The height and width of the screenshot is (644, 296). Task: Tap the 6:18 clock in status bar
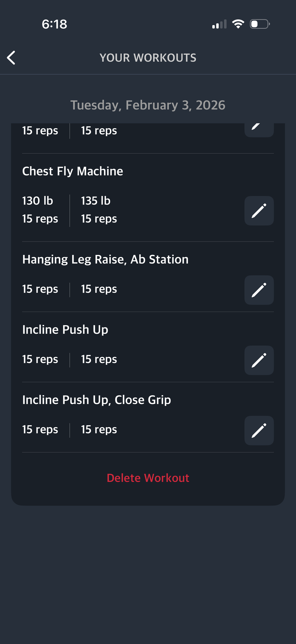(54, 24)
